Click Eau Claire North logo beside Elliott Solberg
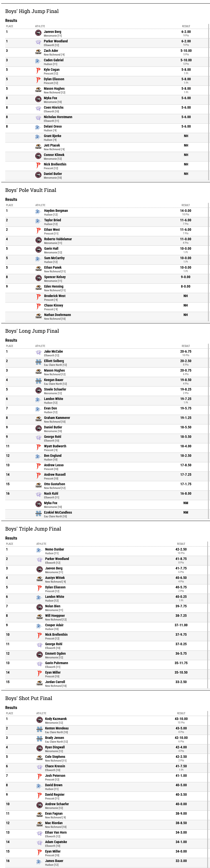 [38, 362]
